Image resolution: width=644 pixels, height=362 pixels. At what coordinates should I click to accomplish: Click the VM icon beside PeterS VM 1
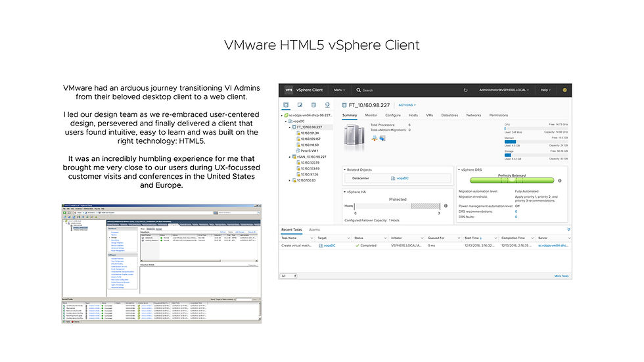coord(298,150)
